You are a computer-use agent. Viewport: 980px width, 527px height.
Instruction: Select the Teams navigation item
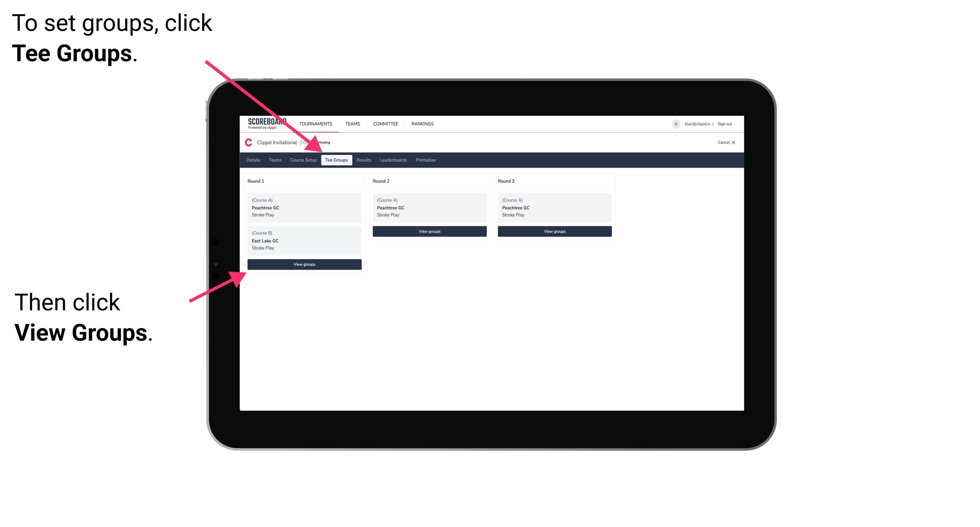click(x=273, y=160)
